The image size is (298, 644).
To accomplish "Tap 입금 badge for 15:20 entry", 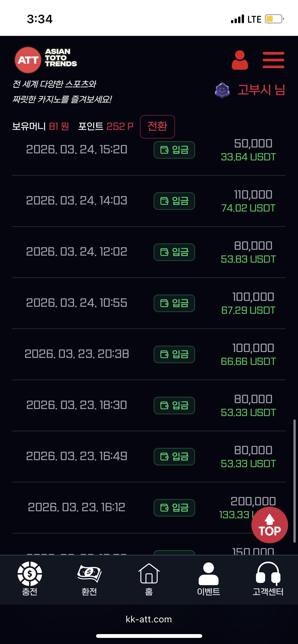I will click(x=174, y=150).
